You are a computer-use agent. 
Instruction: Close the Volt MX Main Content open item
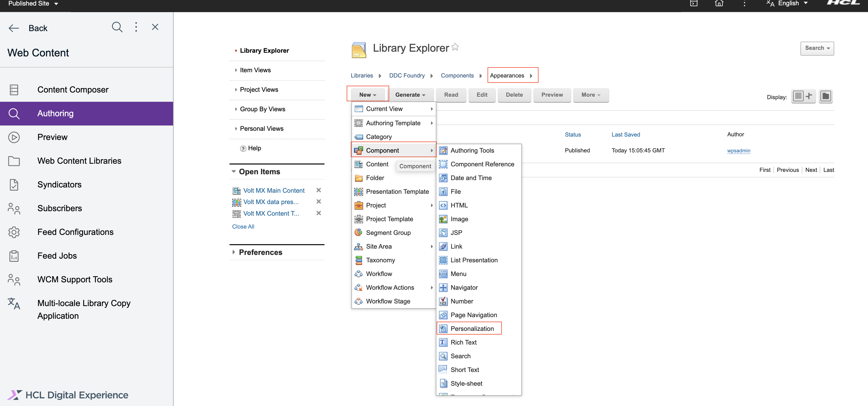(x=318, y=190)
